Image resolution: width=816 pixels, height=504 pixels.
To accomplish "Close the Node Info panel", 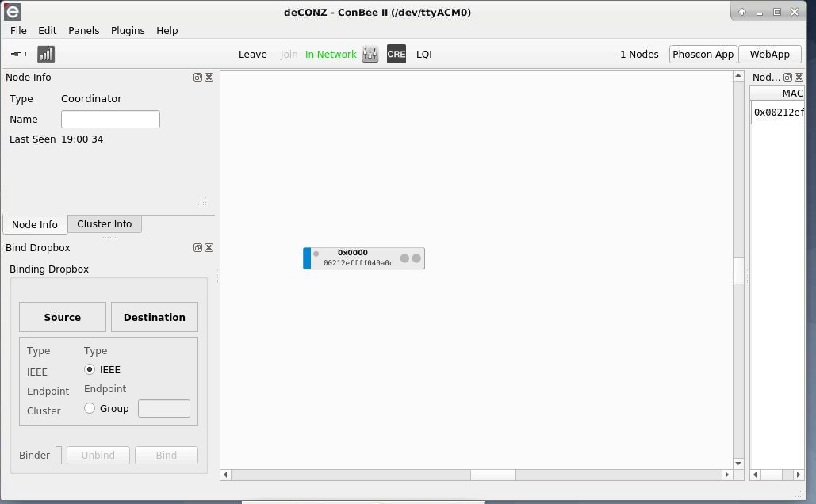I will 209,78.
